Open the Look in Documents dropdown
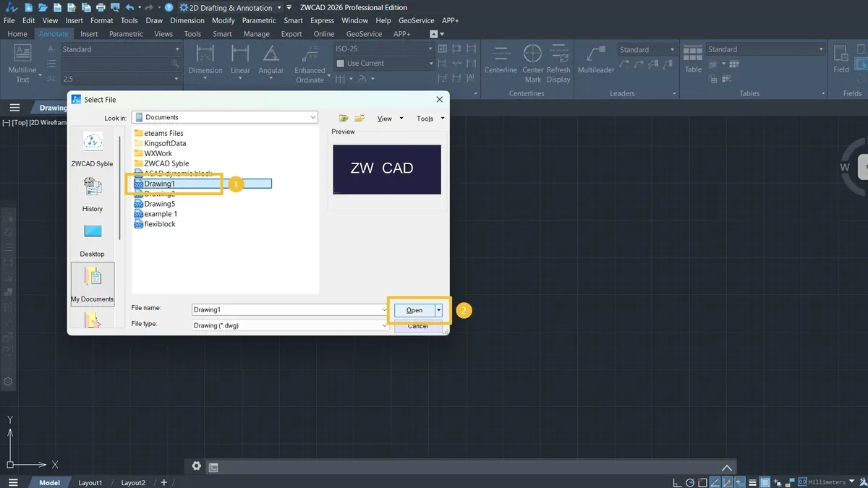868x488 pixels. pyautogui.click(x=312, y=117)
